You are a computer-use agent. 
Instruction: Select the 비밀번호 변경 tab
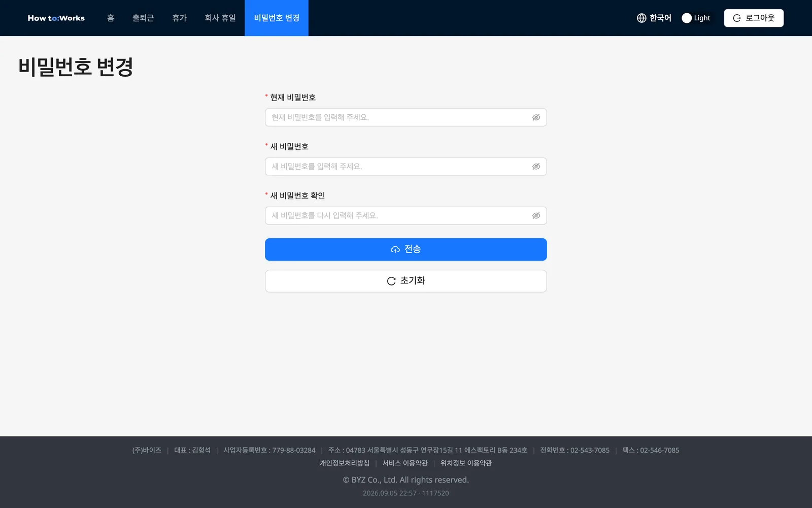point(277,18)
